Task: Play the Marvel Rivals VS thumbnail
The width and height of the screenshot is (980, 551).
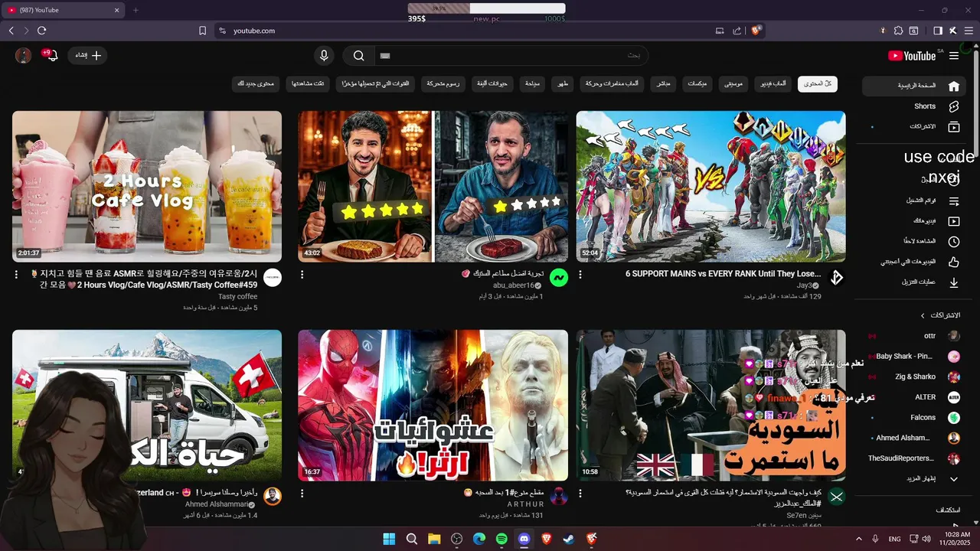Action: pyautogui.click(x=710, y=187)
